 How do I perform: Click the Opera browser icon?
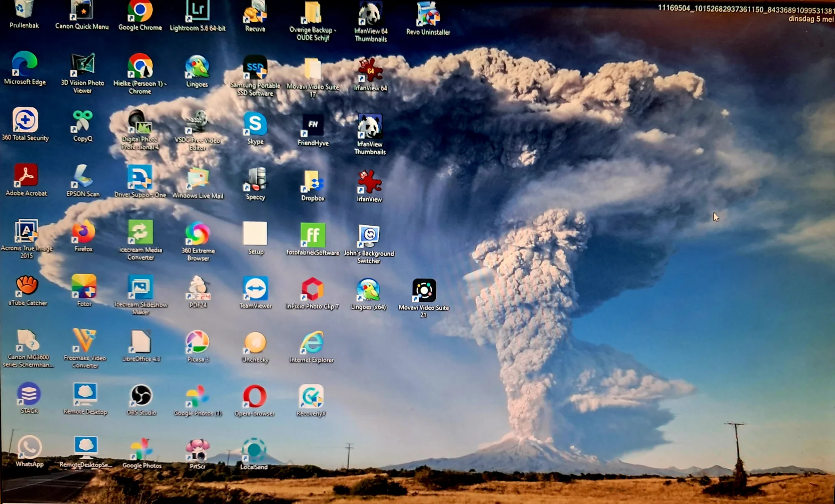[255, 397]
